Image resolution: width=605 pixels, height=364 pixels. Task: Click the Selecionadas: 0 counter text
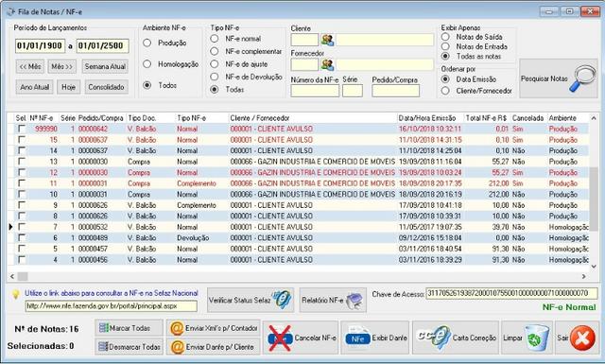41,346
